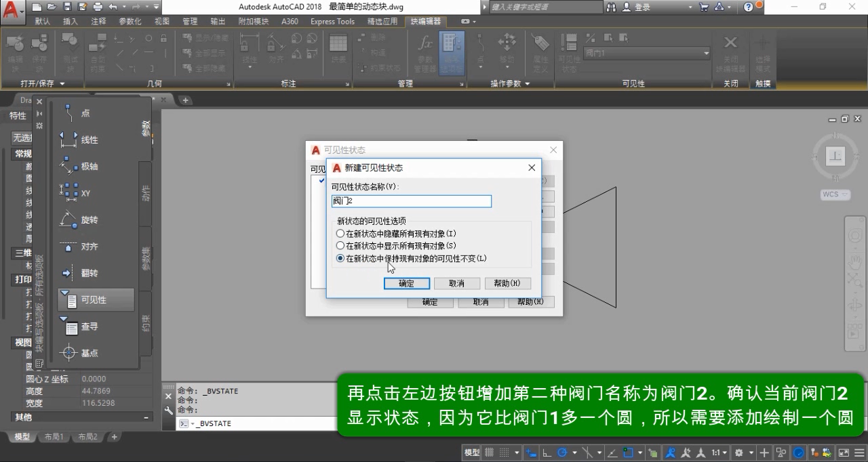The height and width of the screenshot is (462, 868).
Task: Switch to the 插入 ribbon tab
Action: pos(70,21)
